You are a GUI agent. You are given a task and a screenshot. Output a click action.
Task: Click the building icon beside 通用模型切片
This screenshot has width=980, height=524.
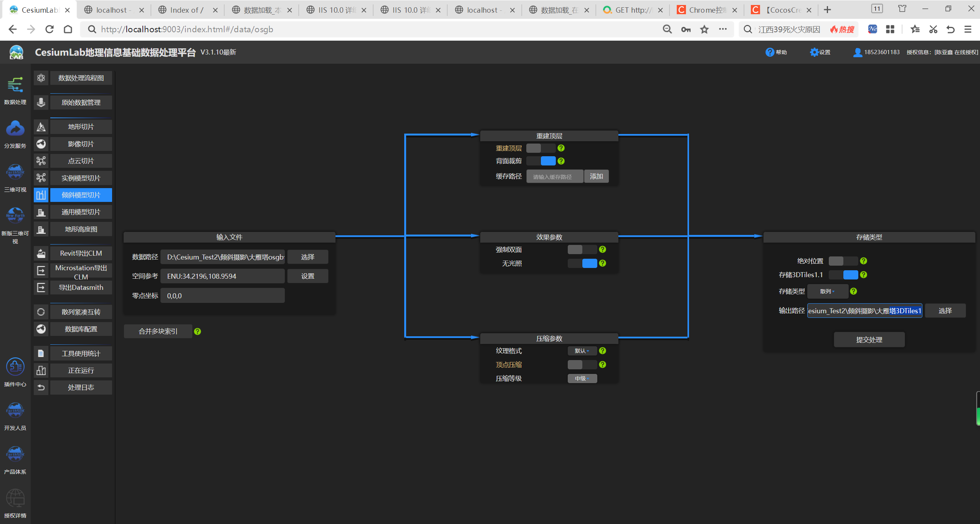click(x=41, y=212)
